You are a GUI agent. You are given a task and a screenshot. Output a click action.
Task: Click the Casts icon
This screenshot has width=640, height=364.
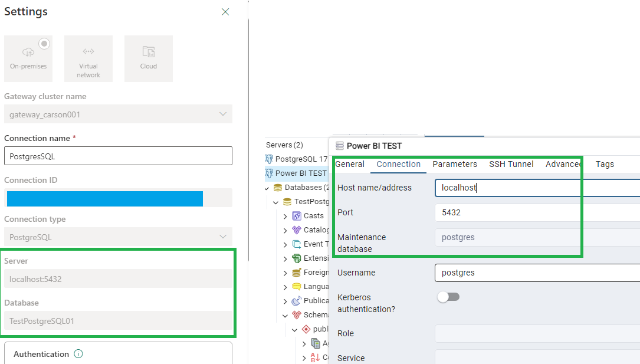point(297,216)
